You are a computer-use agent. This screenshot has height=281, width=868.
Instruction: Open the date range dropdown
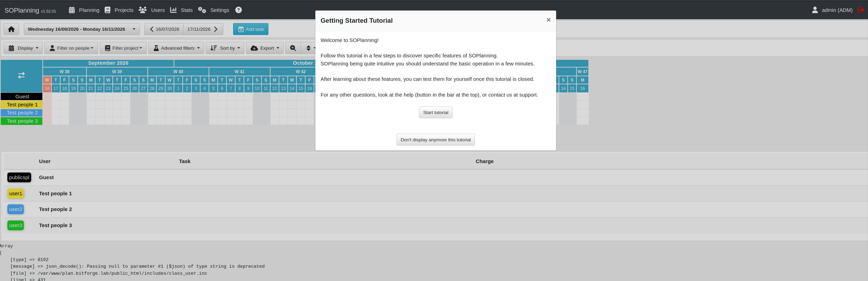[82, 29]
